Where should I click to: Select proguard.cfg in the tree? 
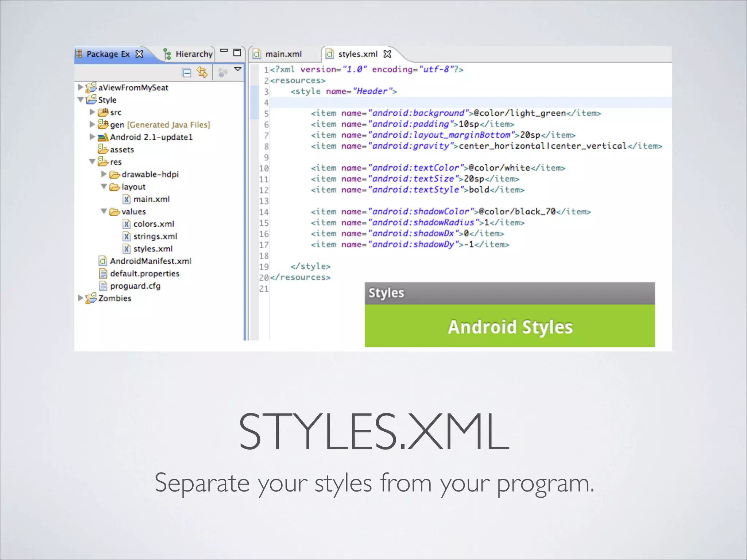135,286
